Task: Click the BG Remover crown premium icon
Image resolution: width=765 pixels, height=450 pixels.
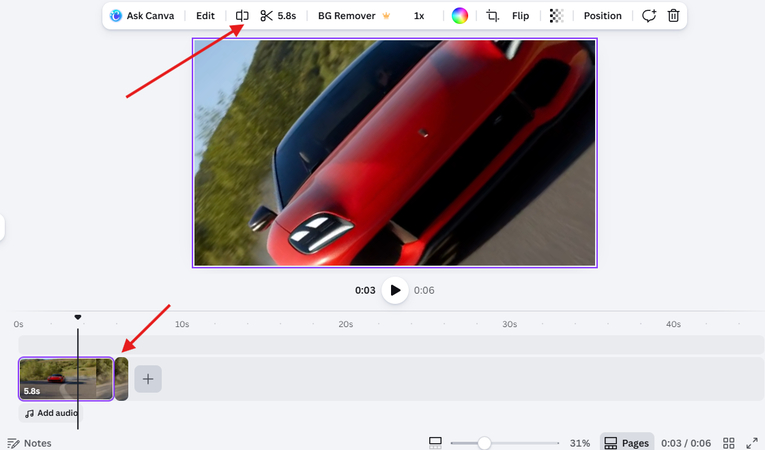Action: 386,16
